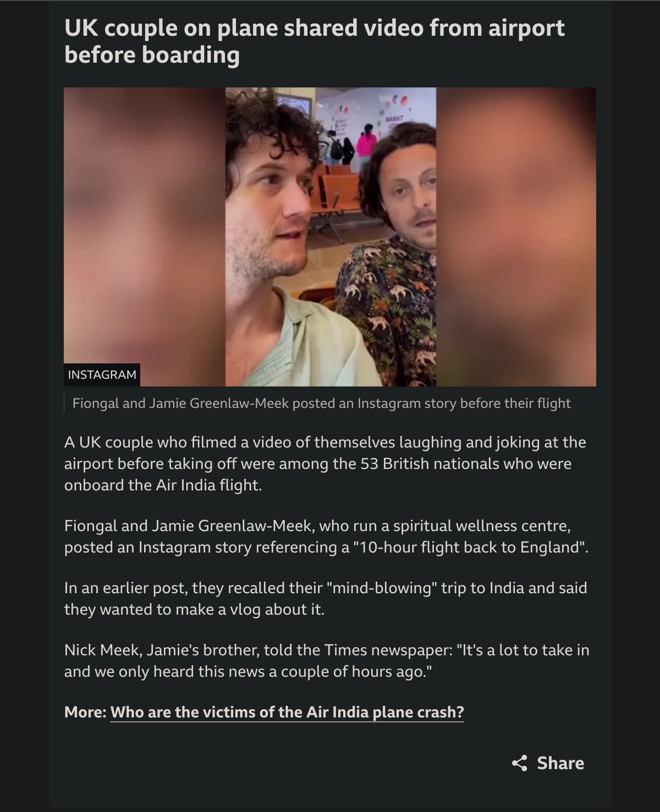
Task: Click the bold "More:" label
Action: pyautogui.click(x=85, y=712)
